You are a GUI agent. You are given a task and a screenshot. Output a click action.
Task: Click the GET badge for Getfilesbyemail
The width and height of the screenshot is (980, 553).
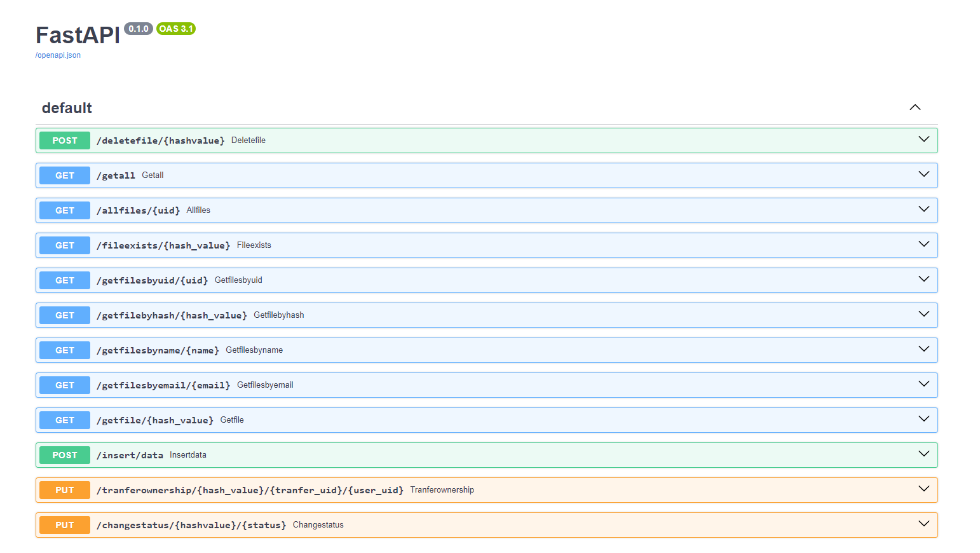tap(65, 385)
